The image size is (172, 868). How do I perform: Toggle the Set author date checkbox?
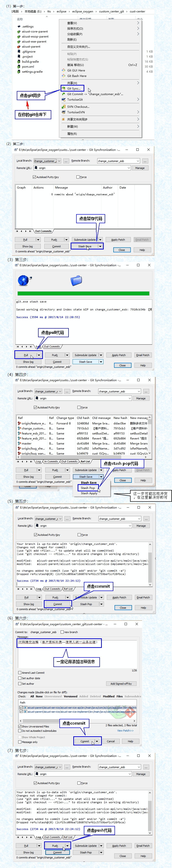tap(20, 678)
